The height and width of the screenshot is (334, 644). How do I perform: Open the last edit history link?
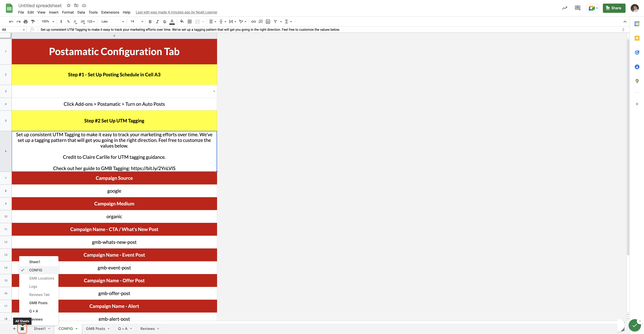click(x=176, y=12)
